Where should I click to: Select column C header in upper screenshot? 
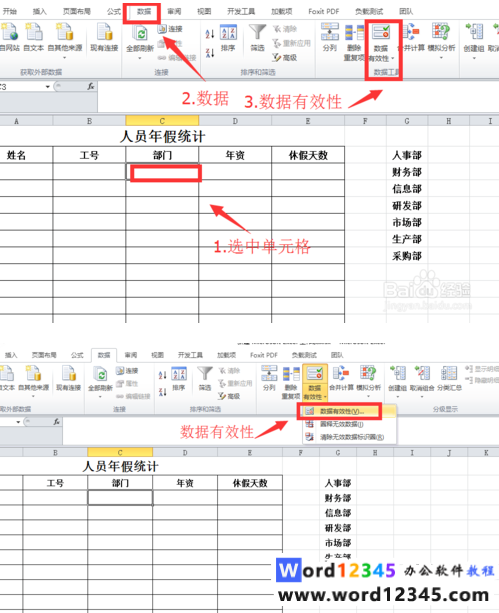pyautogui.click(x=162, y=121)
